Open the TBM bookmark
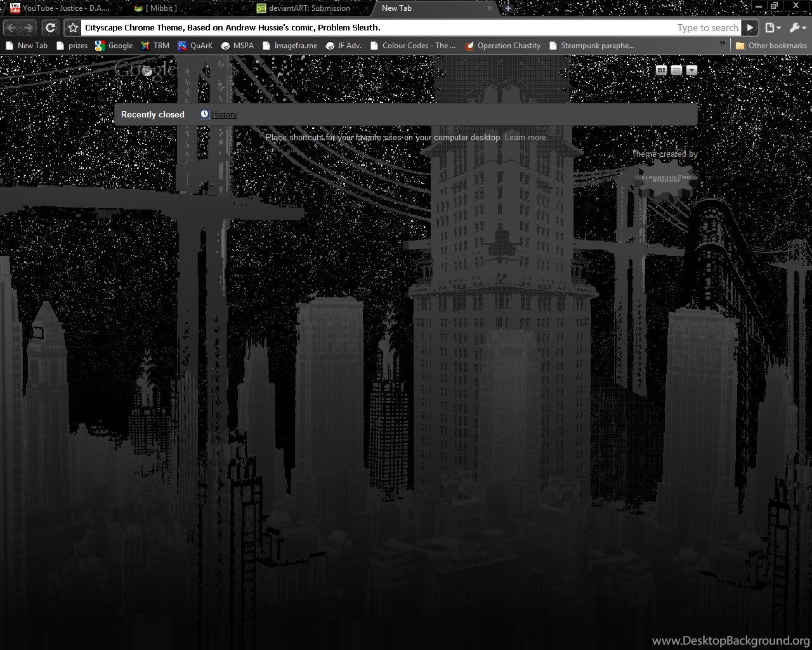812x650 pixels. [x=155, y=46]
